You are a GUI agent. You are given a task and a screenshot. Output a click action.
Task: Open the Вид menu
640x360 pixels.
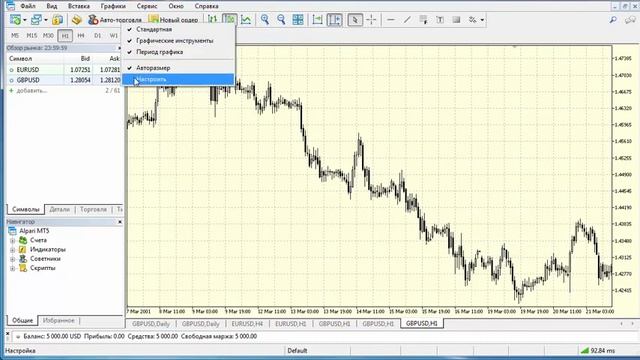pos(51,6)
